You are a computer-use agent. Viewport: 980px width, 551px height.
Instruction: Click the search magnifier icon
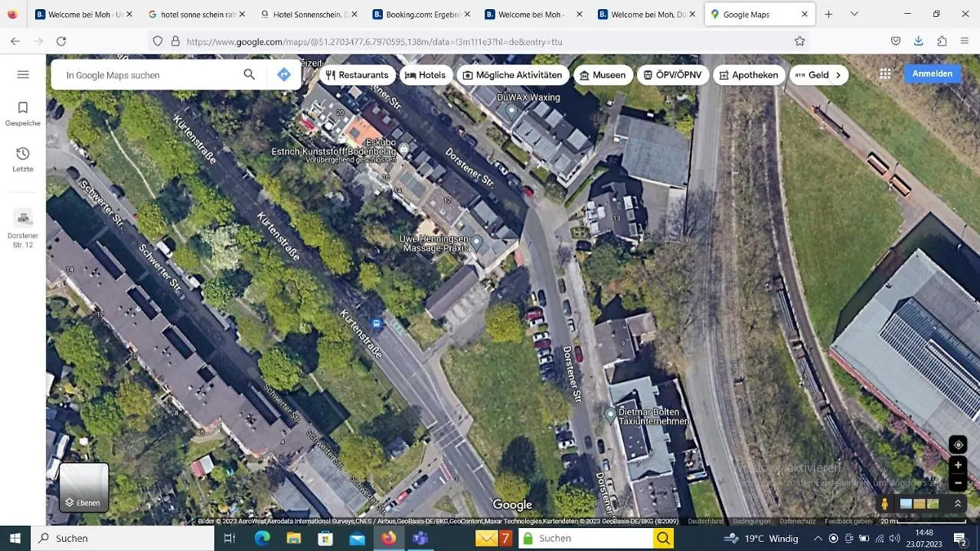click(x=249, y=74)
